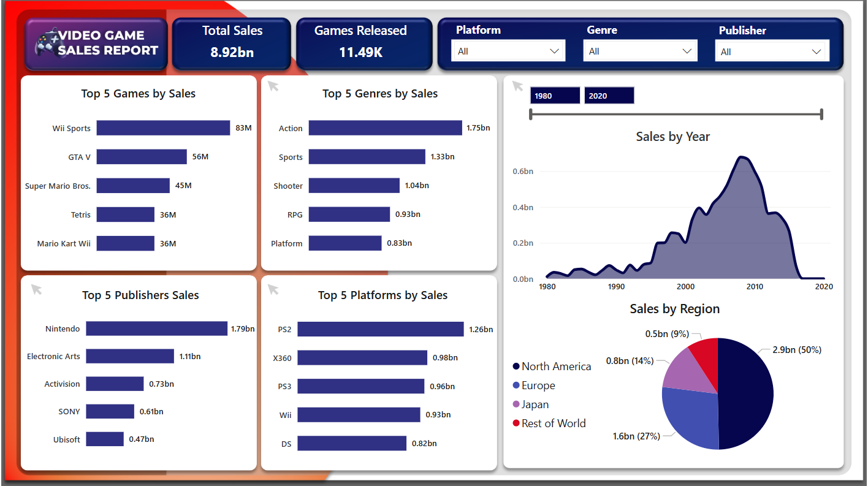
Task: Select the DS platform bar
Action: [352, 444]
